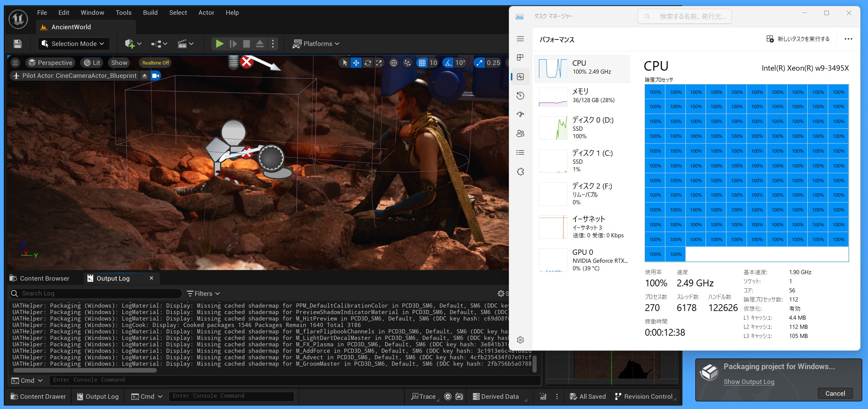Open Task Manager settings gear
Image resolution: width=868 pixels, height=409 pixels.
(520, 340)
